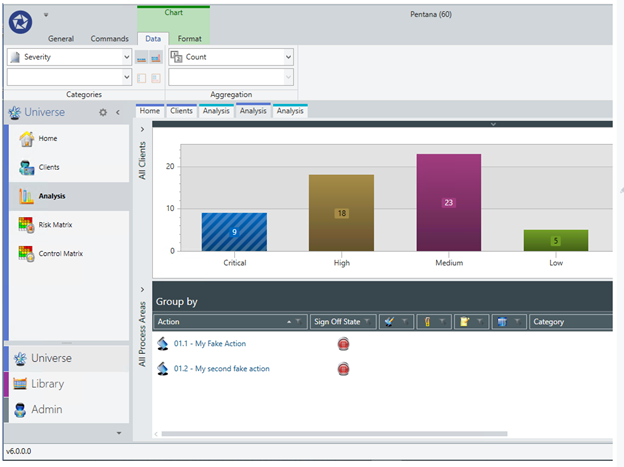Expand the All Process Areas side panel

point(142,289)
